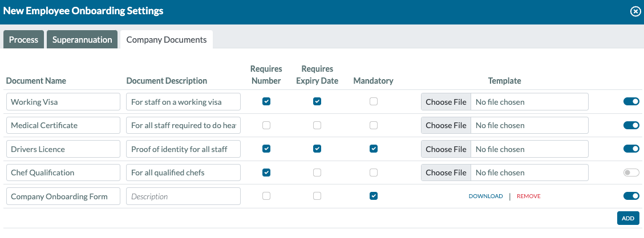Uncheck Requires Number for Chef Qualification
The image size is (644, 238).
pyautogui.click(x=266, y=173)
